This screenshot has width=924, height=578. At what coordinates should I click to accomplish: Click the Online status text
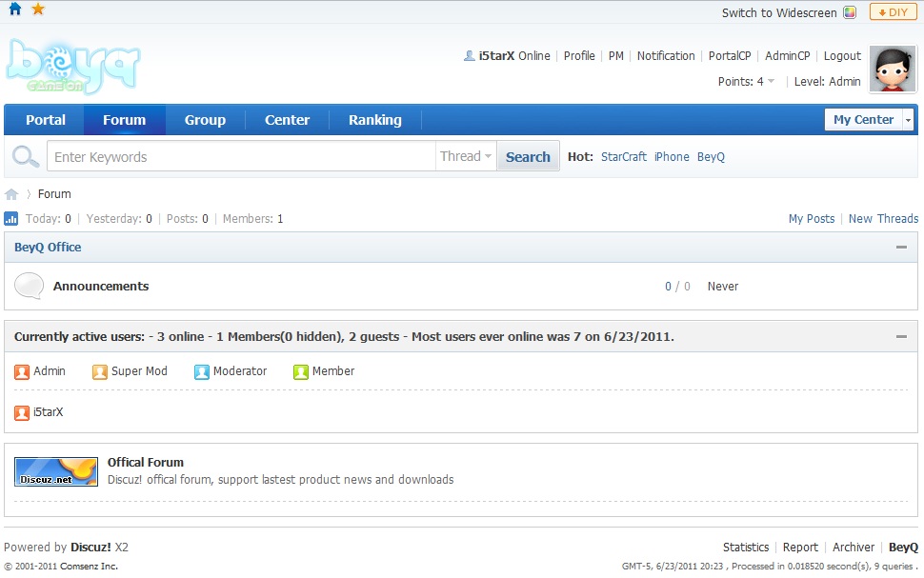coord(533,56)
